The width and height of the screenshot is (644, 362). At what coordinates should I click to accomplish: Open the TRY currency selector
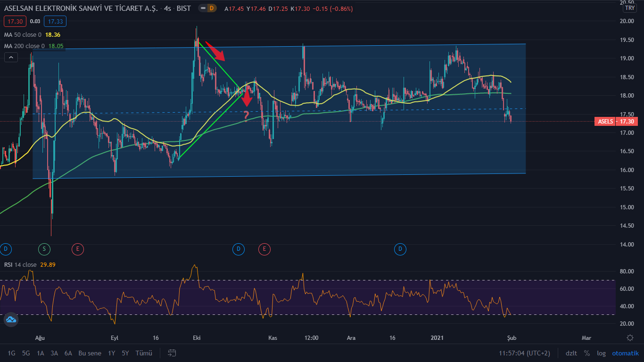coord(629,8)
